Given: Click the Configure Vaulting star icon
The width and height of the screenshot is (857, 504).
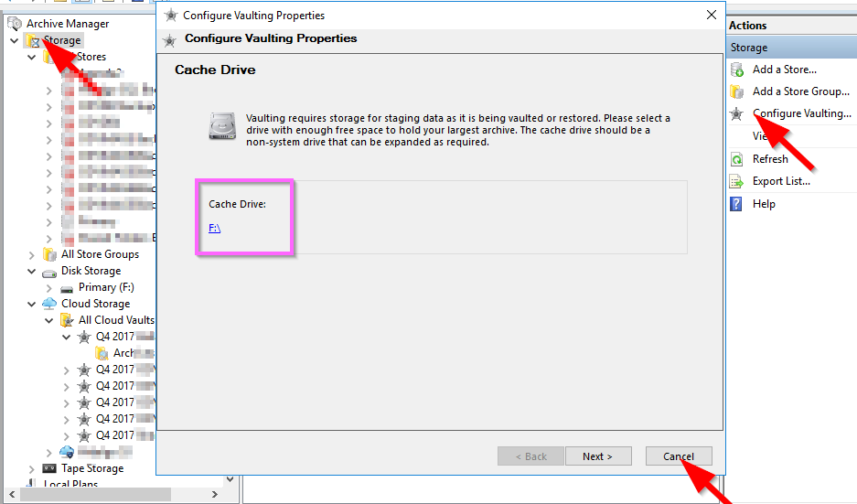Looking at the screenshot, I should 737,113.
